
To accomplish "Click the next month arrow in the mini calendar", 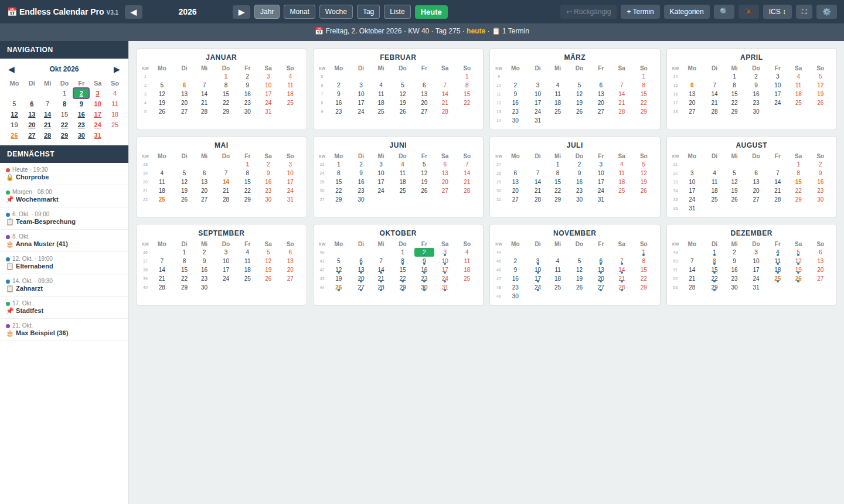I will coord(117,69).
